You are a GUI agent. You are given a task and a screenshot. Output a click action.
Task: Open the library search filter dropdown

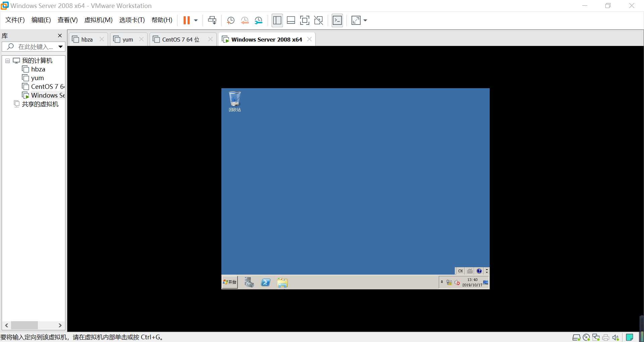coord(61,47)
